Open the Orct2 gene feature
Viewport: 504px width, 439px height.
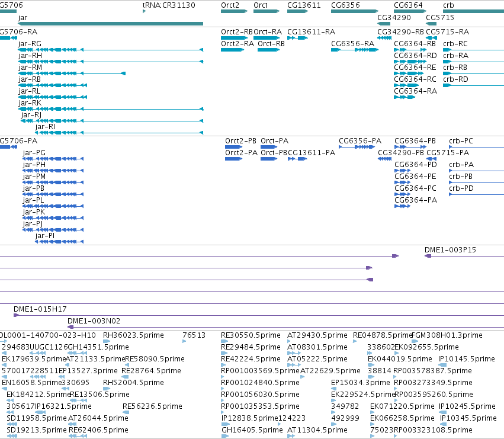pos(234,11)
